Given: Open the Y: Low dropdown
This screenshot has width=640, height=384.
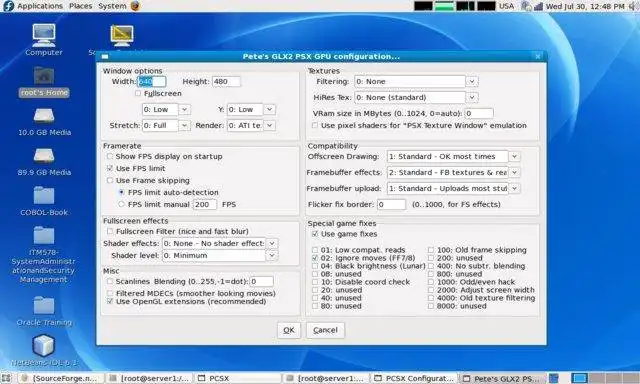Looking at the screenshot, I should point(269,109).
